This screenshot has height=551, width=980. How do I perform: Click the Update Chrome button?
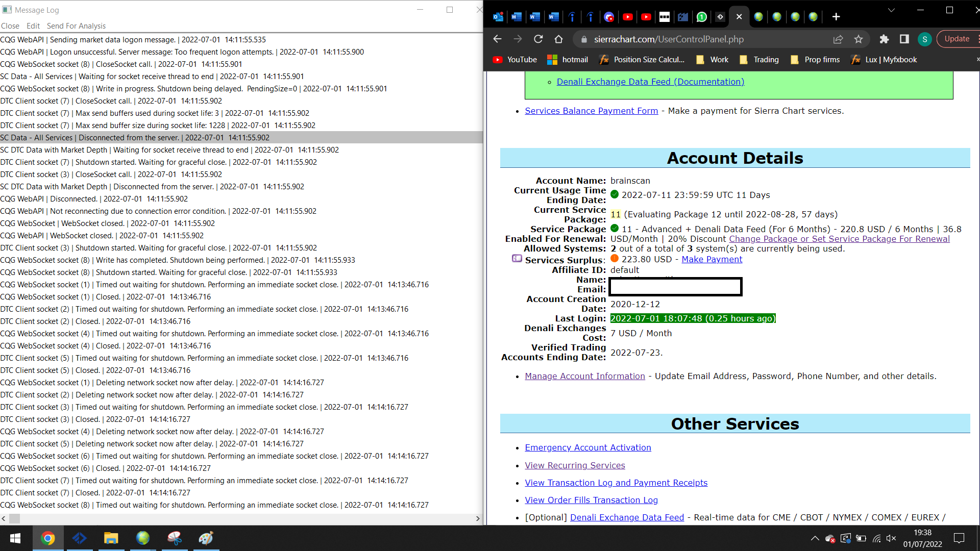pos(957,39)
